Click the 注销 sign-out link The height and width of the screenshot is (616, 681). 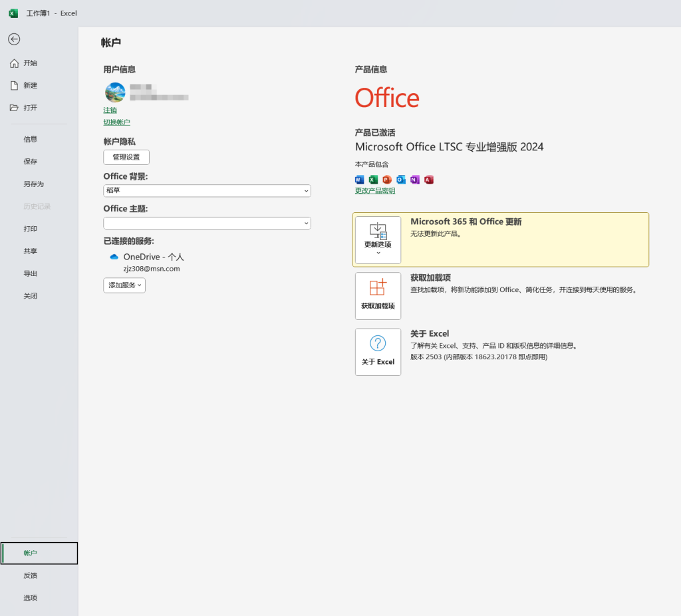click(110, 111)
